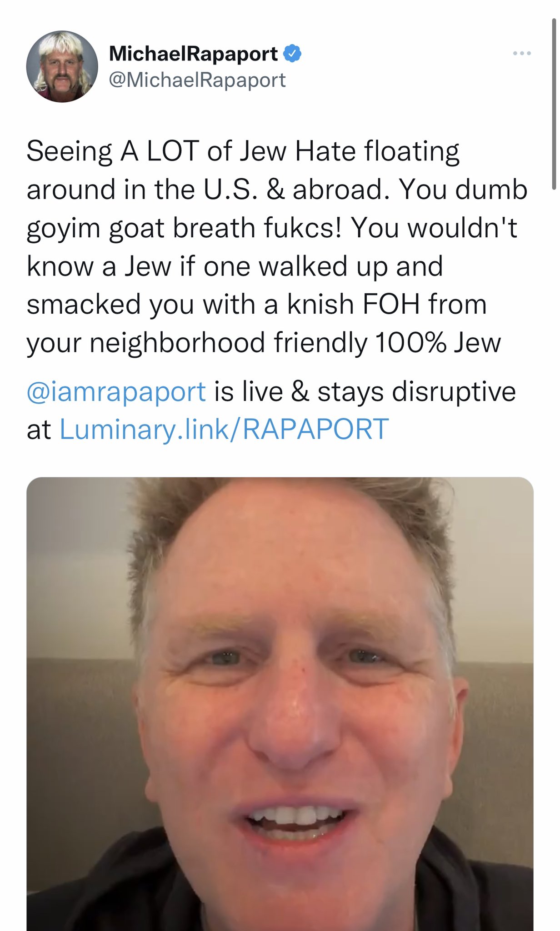Click the blue verified badge icon
560x931 pixels.
coord(292,54)
